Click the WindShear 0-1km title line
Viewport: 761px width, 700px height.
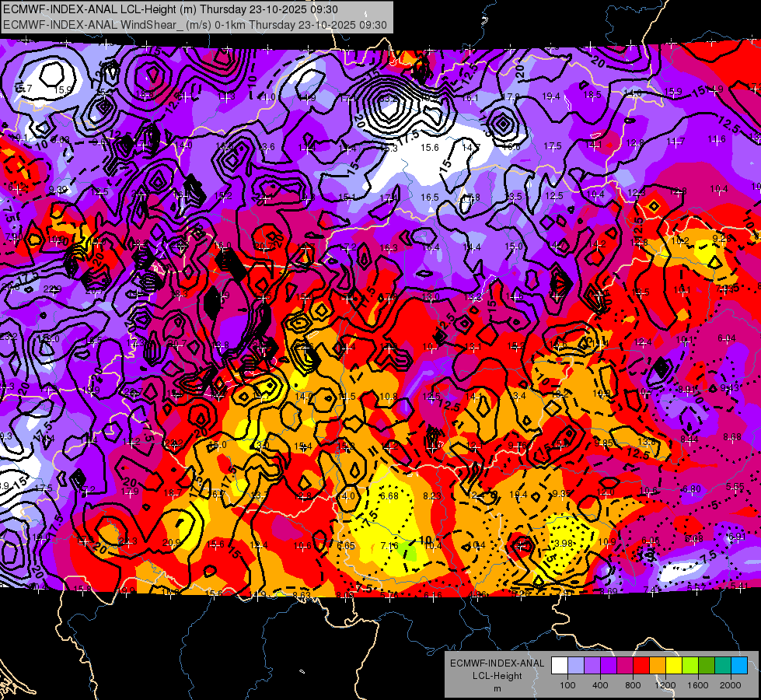(x=195, y=25)
